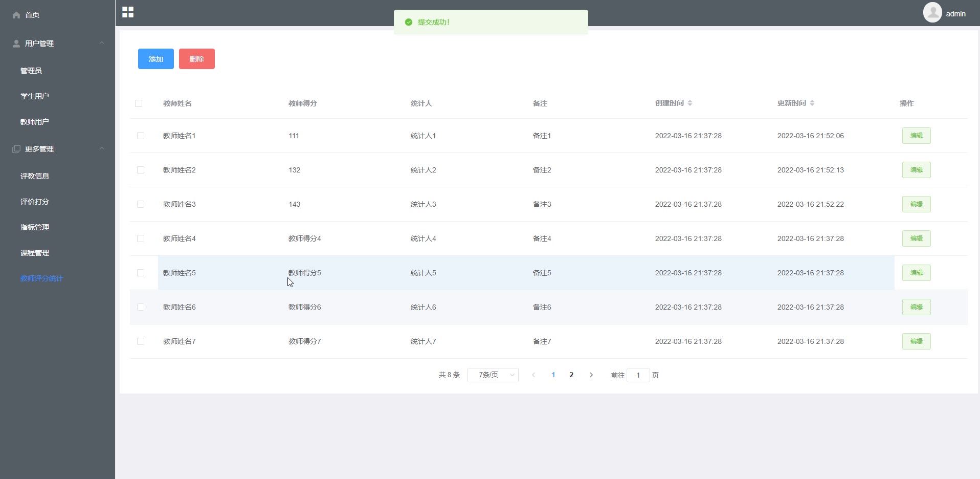Click the admin user avatar
Screen dimensions: 980x479
pos(932,12)
